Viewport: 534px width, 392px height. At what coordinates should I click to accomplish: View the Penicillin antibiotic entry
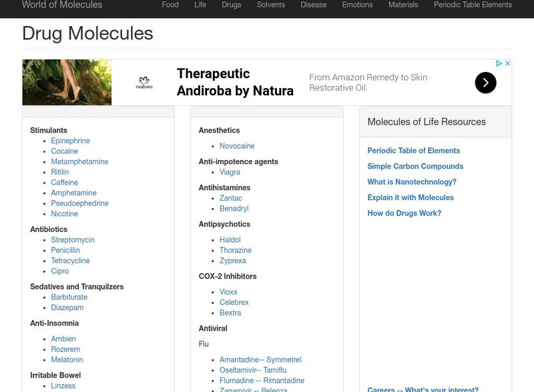(x=66, y=250)
